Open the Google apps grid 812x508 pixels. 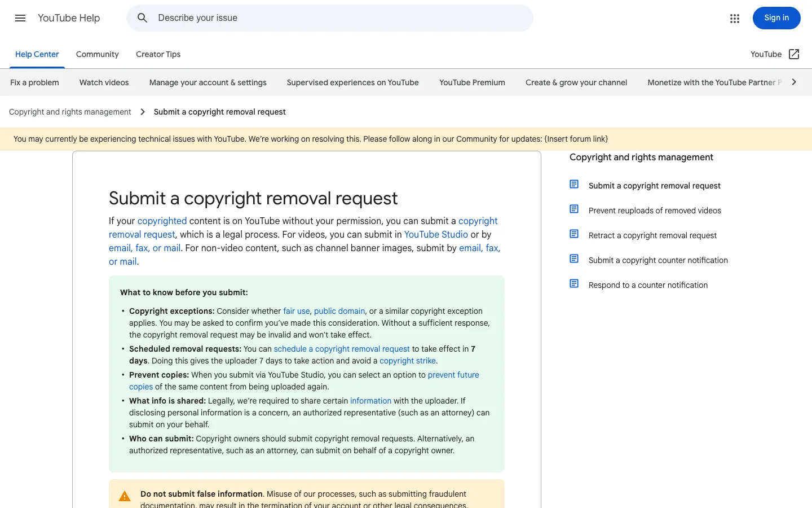734,18
